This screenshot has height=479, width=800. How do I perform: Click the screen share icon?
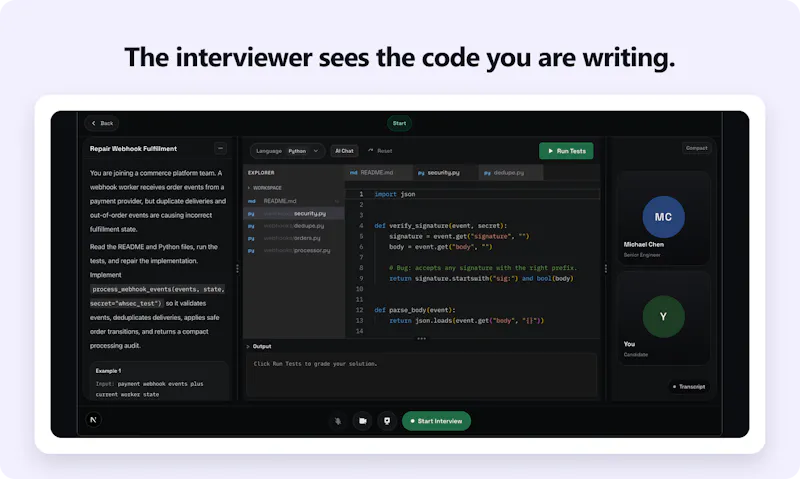tap(387, 421)
